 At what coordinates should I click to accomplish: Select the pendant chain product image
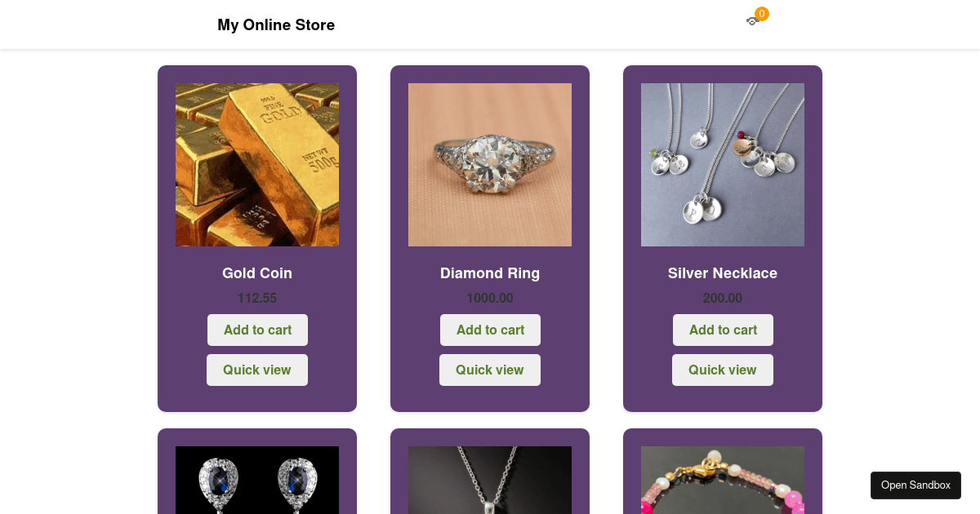pos(490,480)
